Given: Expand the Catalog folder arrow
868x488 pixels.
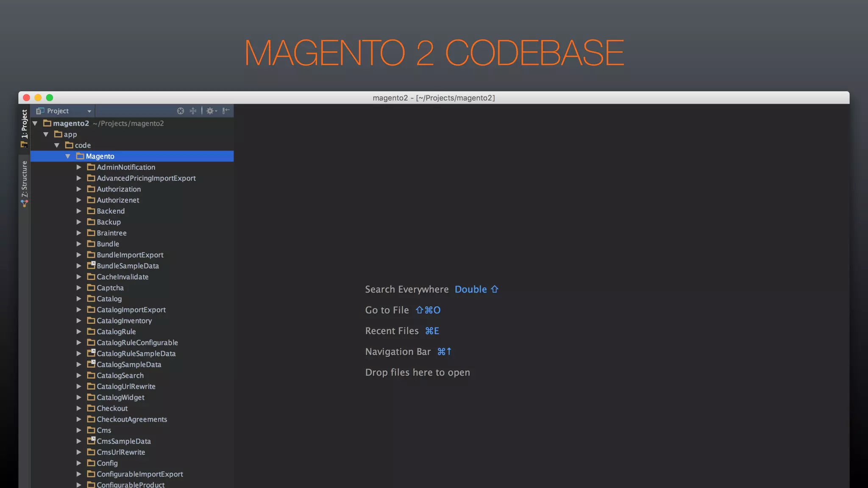Looking at the screenshot, I should (x=79, y=299).
